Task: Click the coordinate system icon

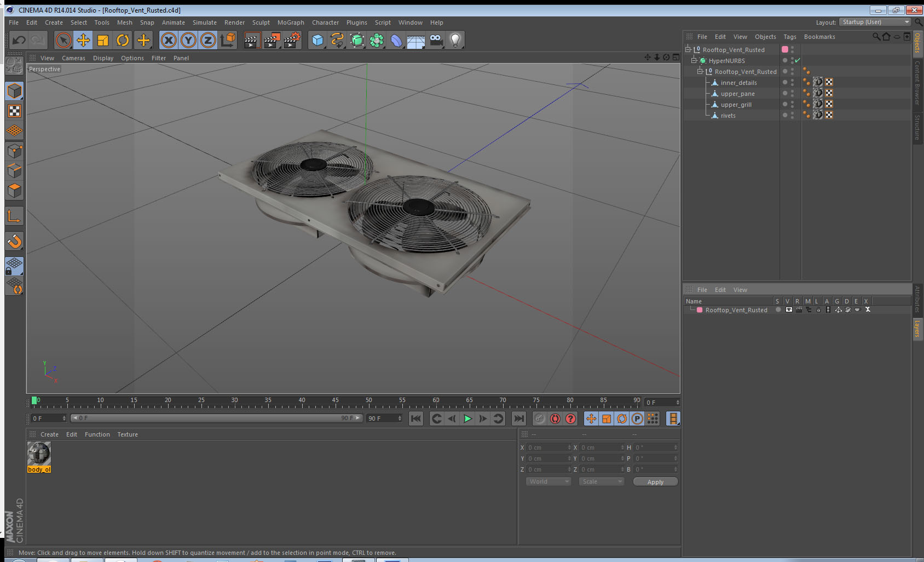Action: [x=228, y=40]
